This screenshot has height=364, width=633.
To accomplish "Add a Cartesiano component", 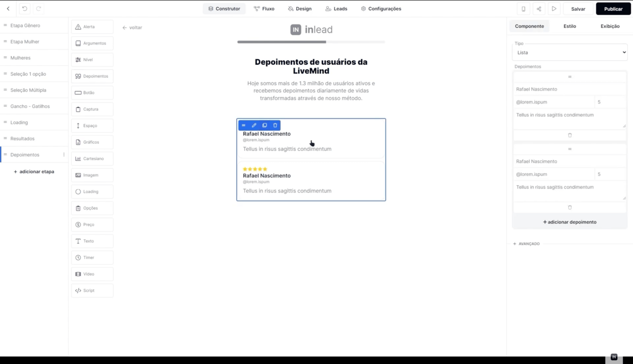I will 92,159.
